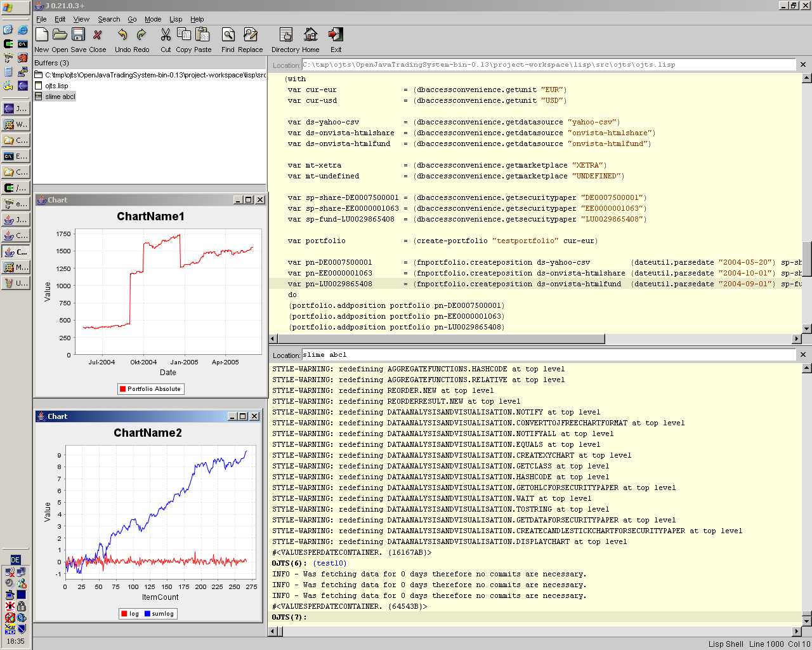The image size is (812, 650).
Task: Click the Portfolio Absolute legend label
Action: click(x=154, y=389)
